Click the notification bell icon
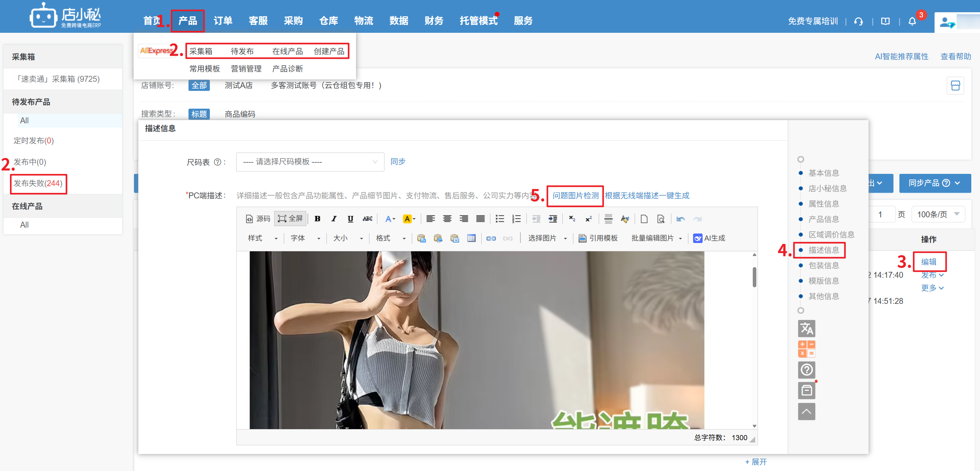The image size is (980, 471). (x=912, y=21)
